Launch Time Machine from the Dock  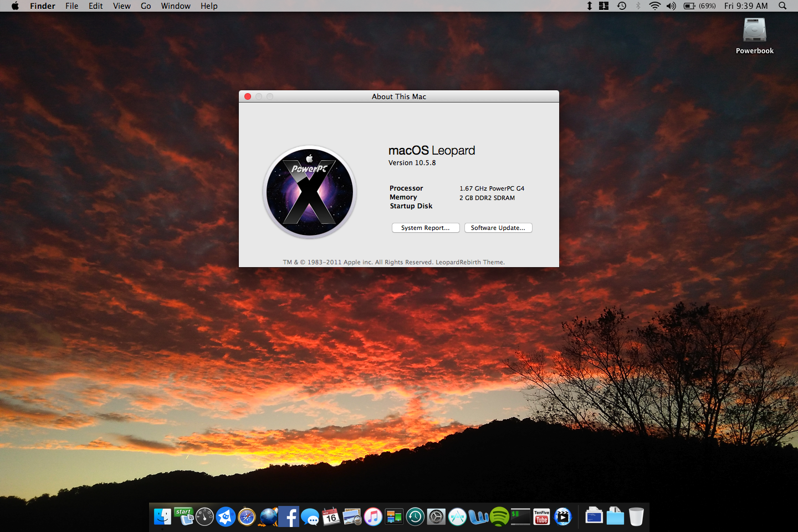tap(415, 516)
